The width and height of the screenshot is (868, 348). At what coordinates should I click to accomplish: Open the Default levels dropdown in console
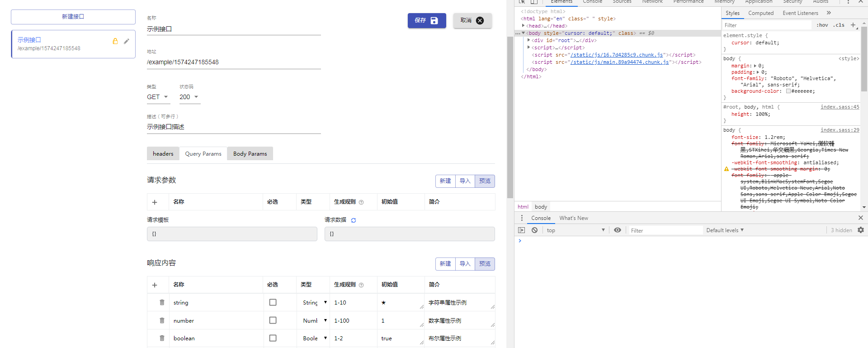[x=725, y=230]
